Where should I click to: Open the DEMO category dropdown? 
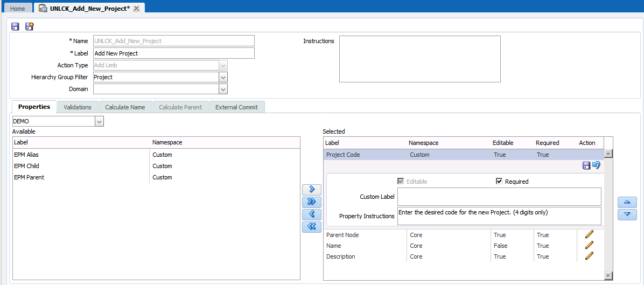(x=99, y=122)
